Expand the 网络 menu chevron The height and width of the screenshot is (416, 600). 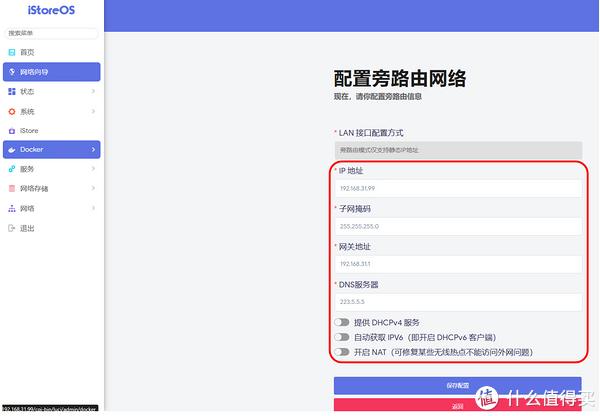point(93,208)
